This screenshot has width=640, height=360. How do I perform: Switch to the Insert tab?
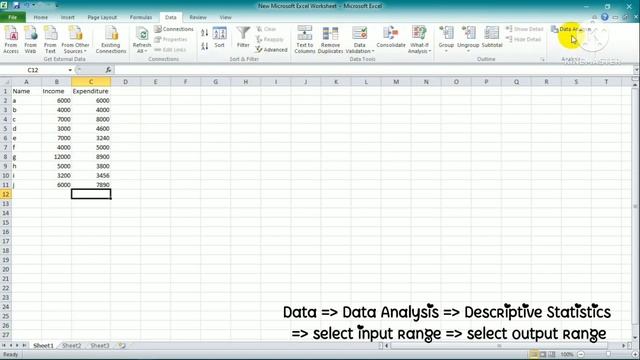(67, 17)
